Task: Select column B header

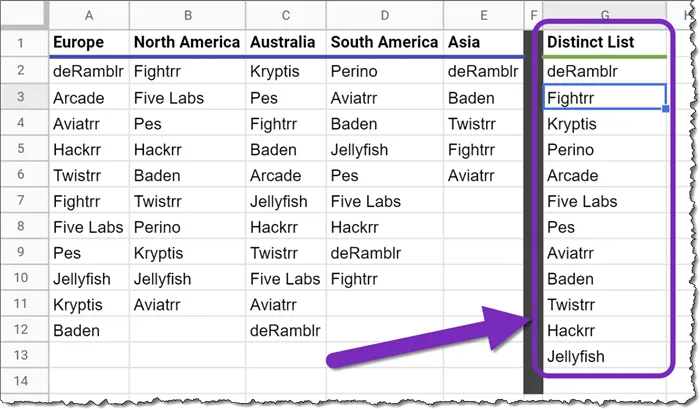Action: (x=187, y=14)
